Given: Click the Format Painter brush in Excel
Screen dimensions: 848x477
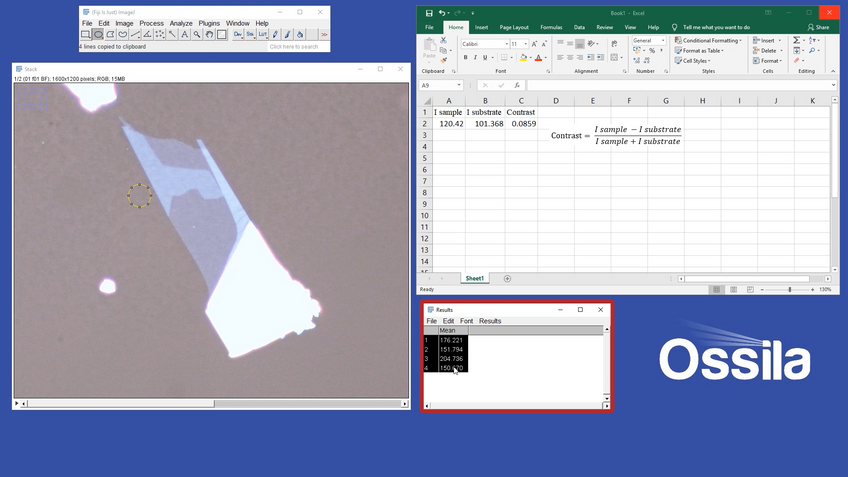Looking at the screenshot, I should [444, 60].
